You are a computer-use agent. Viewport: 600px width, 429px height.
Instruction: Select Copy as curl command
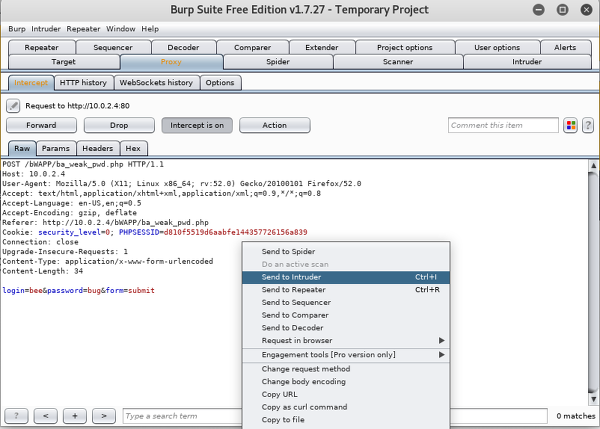click(346, 407)
